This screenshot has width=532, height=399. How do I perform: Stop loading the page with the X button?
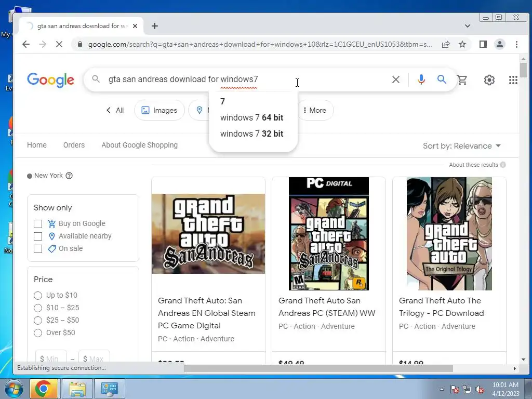tap(59, 44)
